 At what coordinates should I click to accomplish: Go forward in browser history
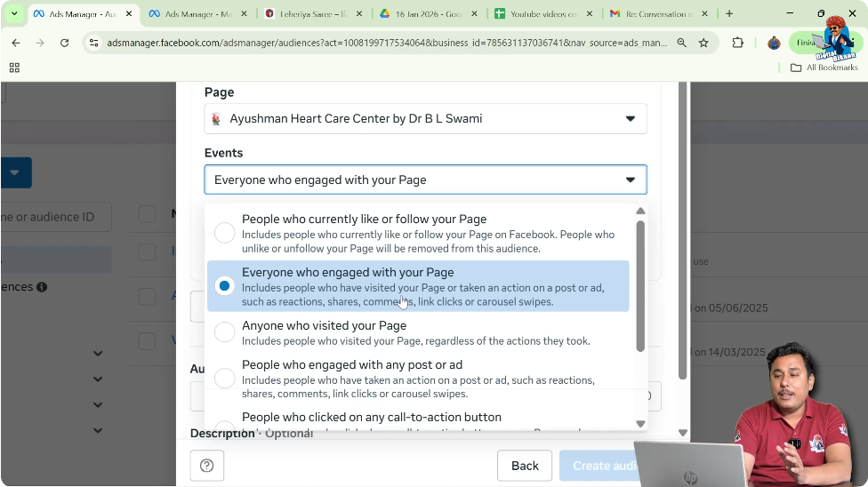click(x=40, y=43)
